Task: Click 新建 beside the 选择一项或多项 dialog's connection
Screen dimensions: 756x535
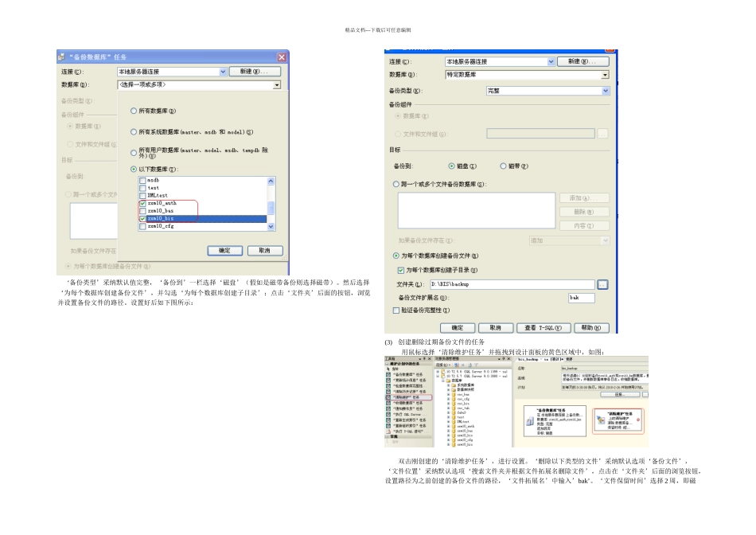Action: [254, 72]
